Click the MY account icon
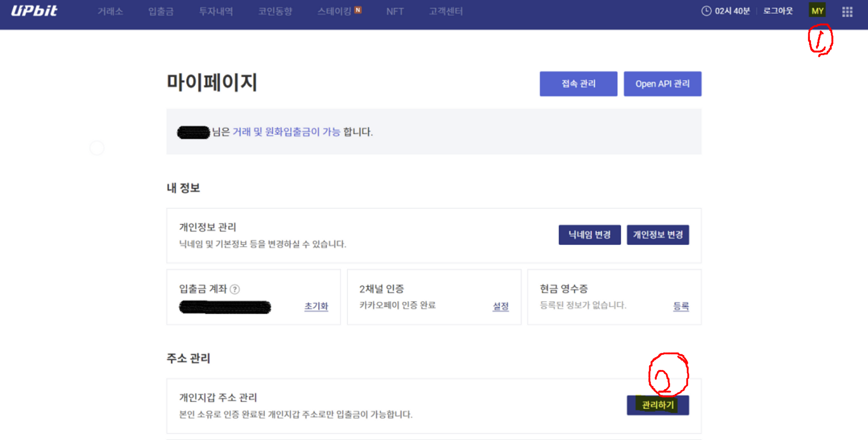The image size is (868, 440). point(817,11)
